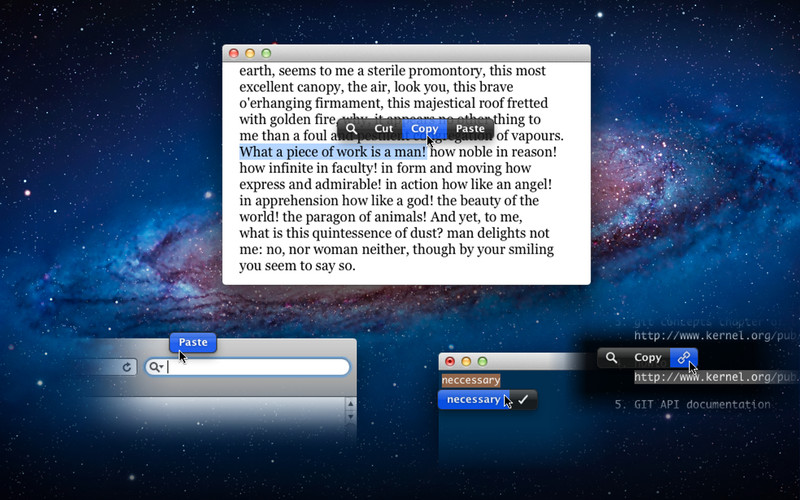Select Copy in the Cut/Paste popup
The image size is (800, 500).
point(424,129)
